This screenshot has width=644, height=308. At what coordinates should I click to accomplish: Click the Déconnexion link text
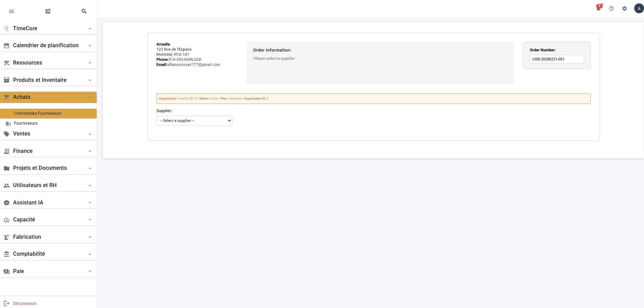tap(24, 304)
